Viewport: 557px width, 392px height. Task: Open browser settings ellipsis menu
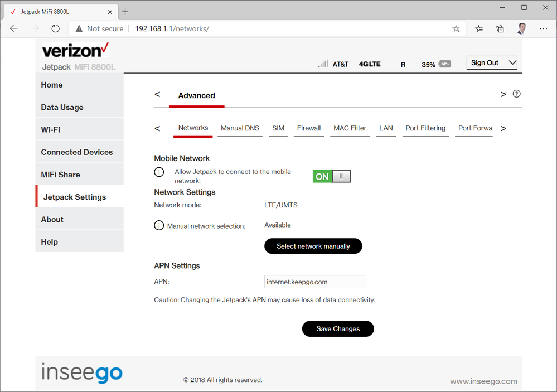pyautogui.click(x=544, y=28)
